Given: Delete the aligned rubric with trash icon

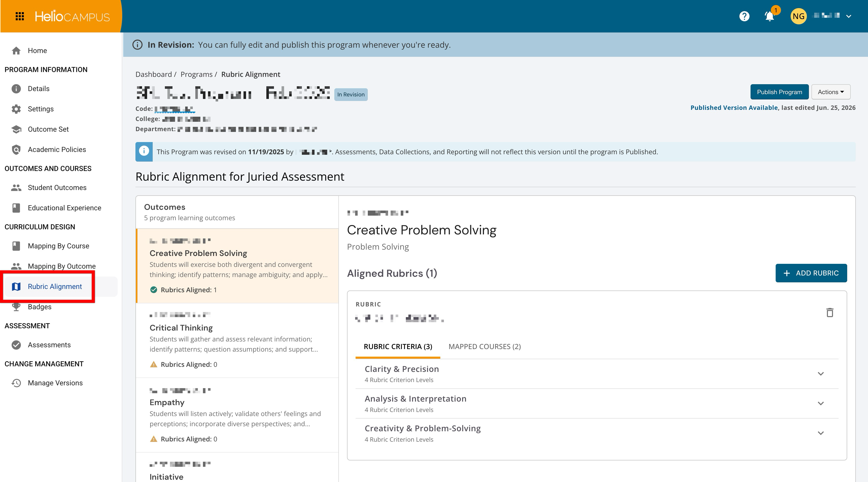Looking at the screenshot, I should [830, 313].
